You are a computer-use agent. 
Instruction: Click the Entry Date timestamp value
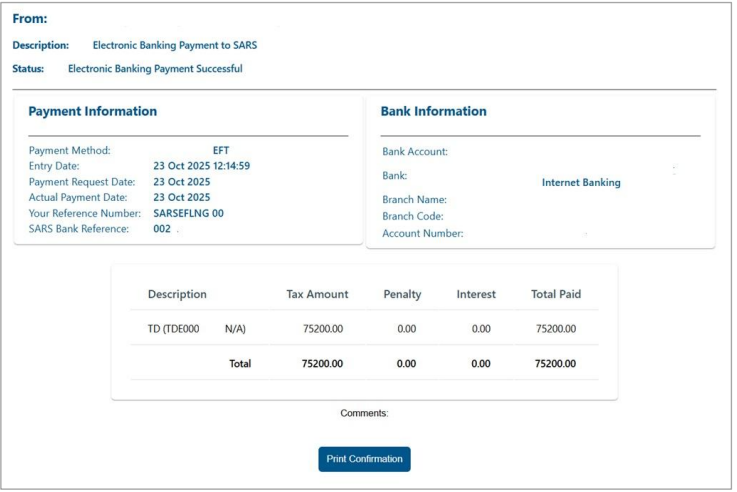[201, 166]
